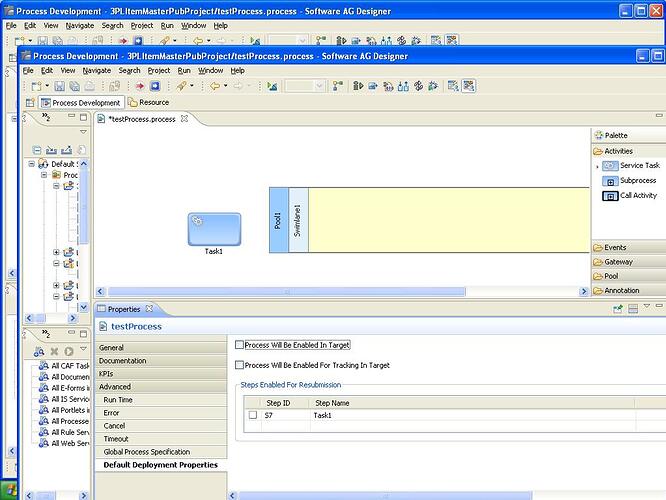Open the Navigate menu in front window

[x=97, y=71]
